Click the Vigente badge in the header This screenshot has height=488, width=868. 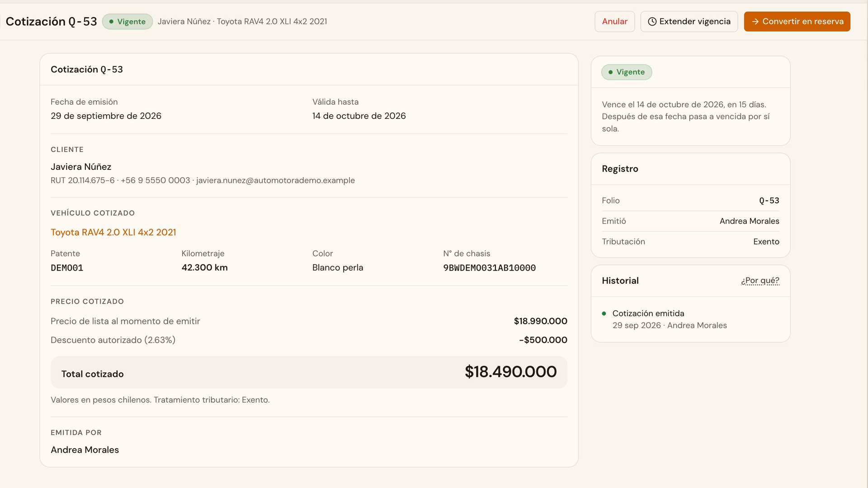(127, 22)
